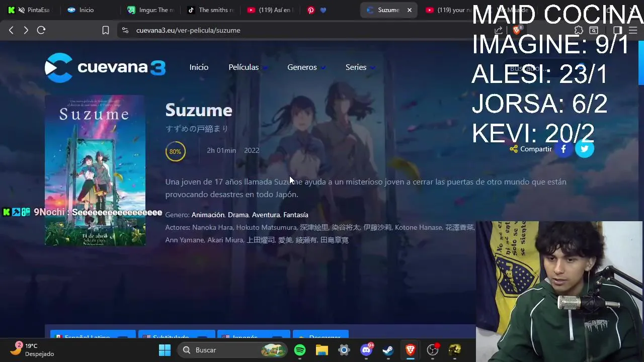Expand the Películas dropdown menu
This screenshot has height=362, width=644.
[248, 67]
